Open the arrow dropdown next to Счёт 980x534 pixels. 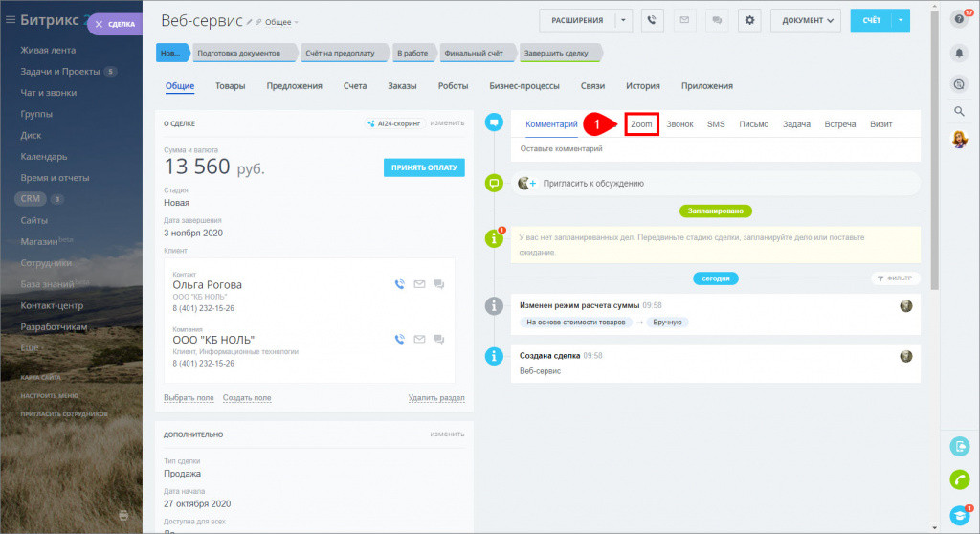[901, 20]
